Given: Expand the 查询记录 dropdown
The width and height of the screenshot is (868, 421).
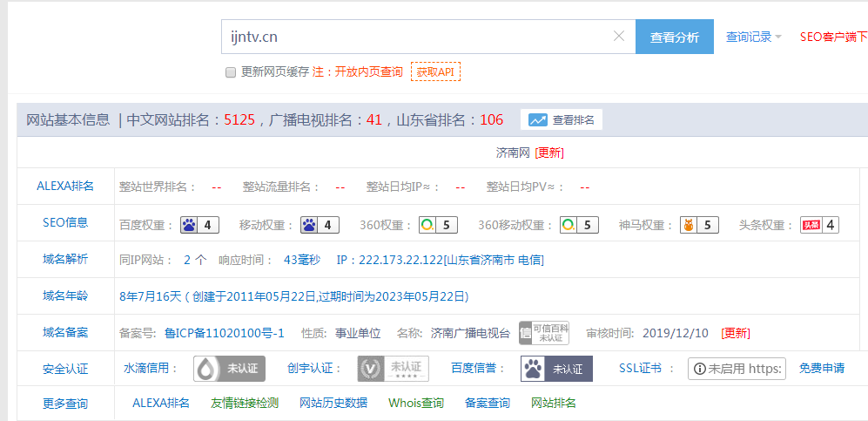Looking at the screenshot, I should (x=753, y=37).
